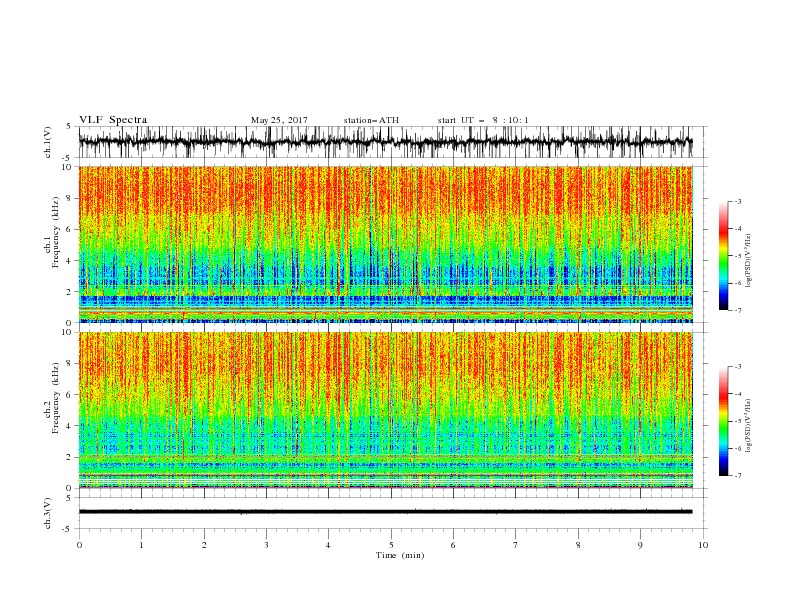
Task: Click the "ch.1(V)" waveform axis label
Action: [x=48, y=142]
